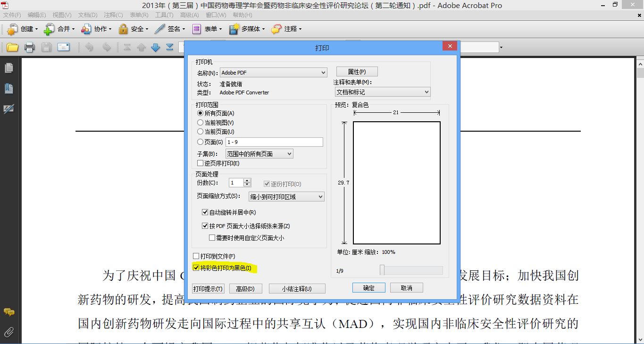Click dropdown arrow next to 合并
This screenshot has width=644, height=344.
[73, 29]
